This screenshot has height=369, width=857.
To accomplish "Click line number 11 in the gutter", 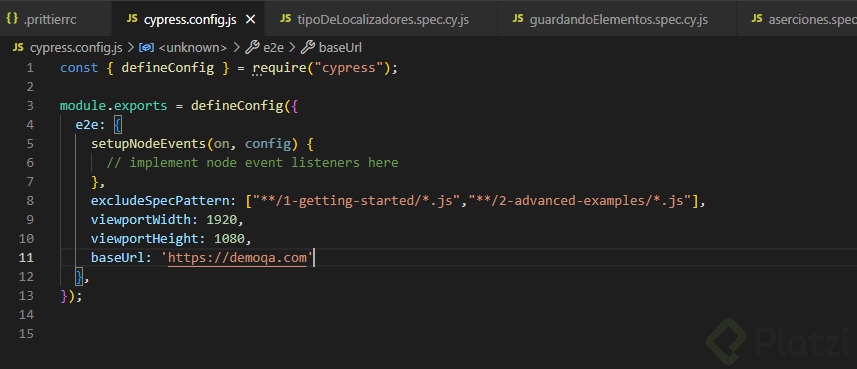I will click(26, 257).
